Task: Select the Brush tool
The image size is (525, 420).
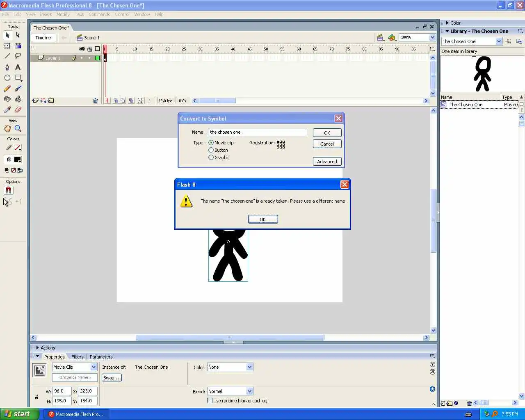Action: pyautogui.click(x=18, y=88)
